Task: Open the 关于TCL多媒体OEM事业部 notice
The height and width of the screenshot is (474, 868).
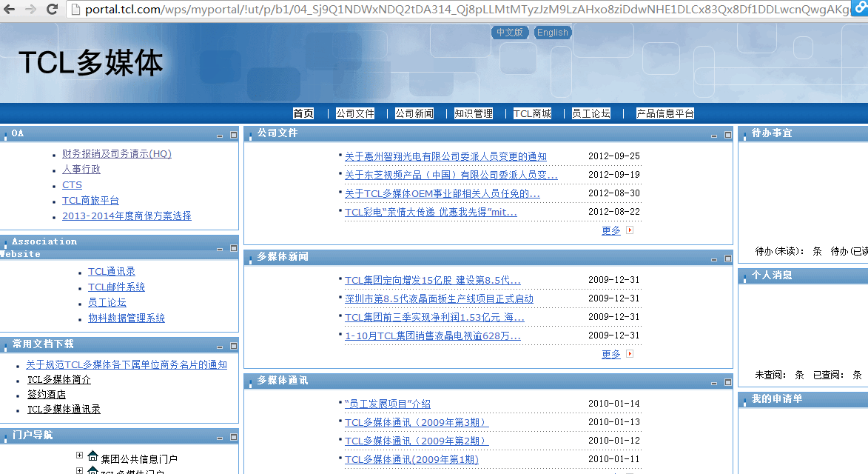Action: 443,193
